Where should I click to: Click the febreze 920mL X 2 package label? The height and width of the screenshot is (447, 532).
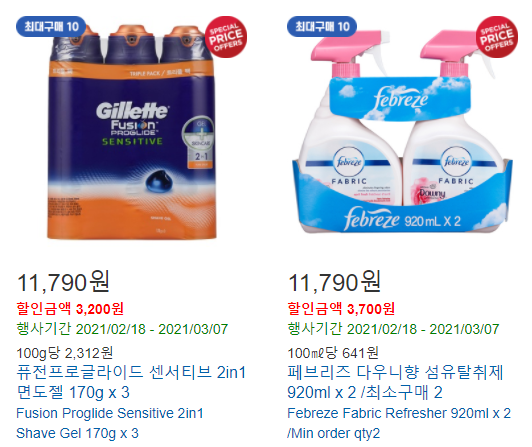click(x=402, y=220)
